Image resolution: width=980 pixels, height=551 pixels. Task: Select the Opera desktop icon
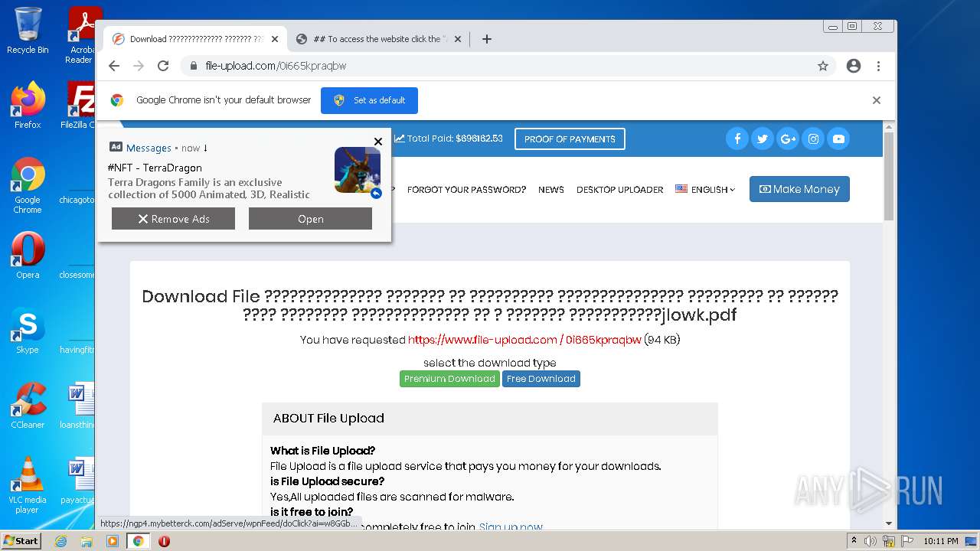(28, 256)
